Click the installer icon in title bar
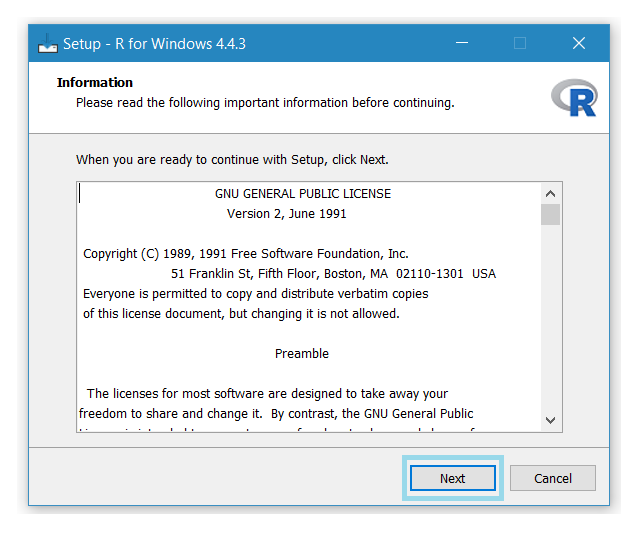The width and height of the screenshot is (641, 536). 48,43
